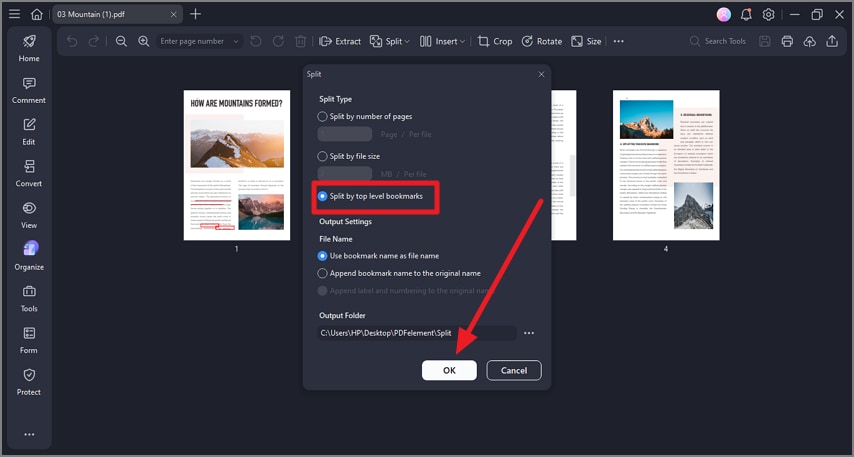This screenshot has width=854, height=457.
Task: Delete selected pages with trash icon
Action: click(x=301, y=41)
